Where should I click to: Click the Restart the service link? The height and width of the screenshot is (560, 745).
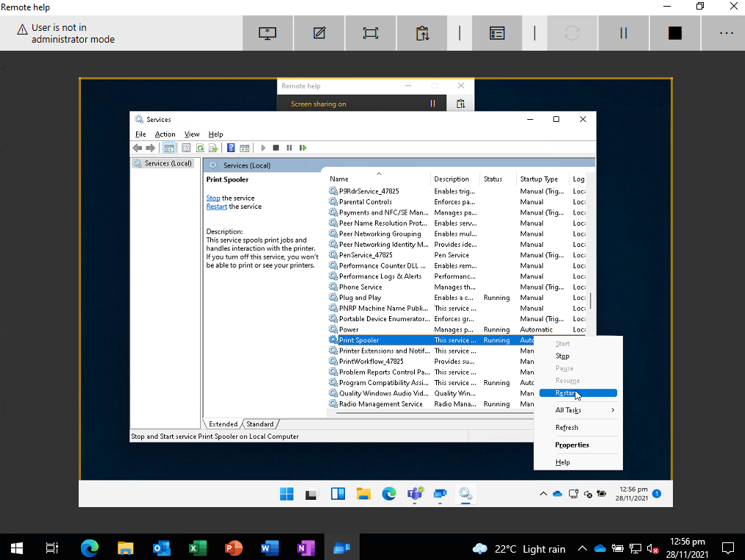(217, 207)
